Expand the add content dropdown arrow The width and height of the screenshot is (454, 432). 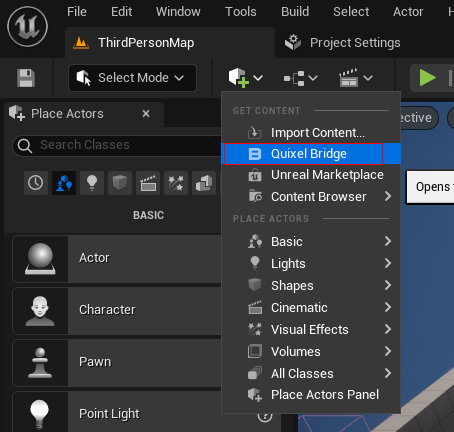(x=258, y=78)
